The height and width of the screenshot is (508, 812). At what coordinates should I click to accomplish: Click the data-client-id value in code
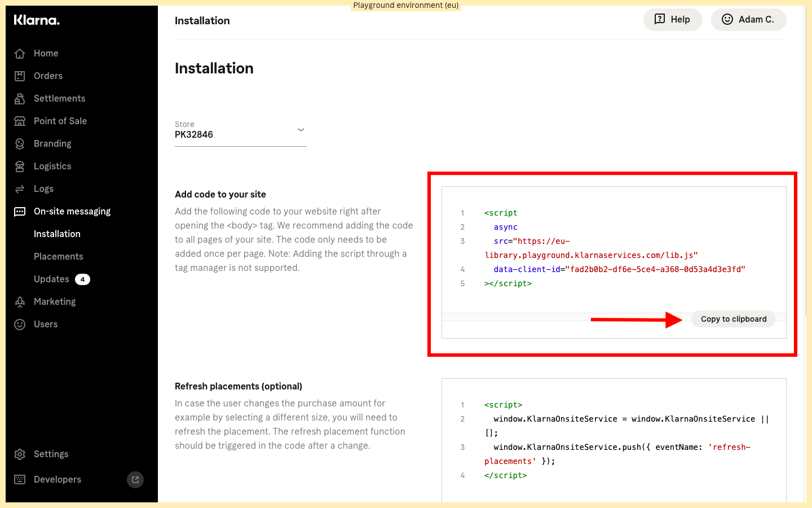click(655, 269)
